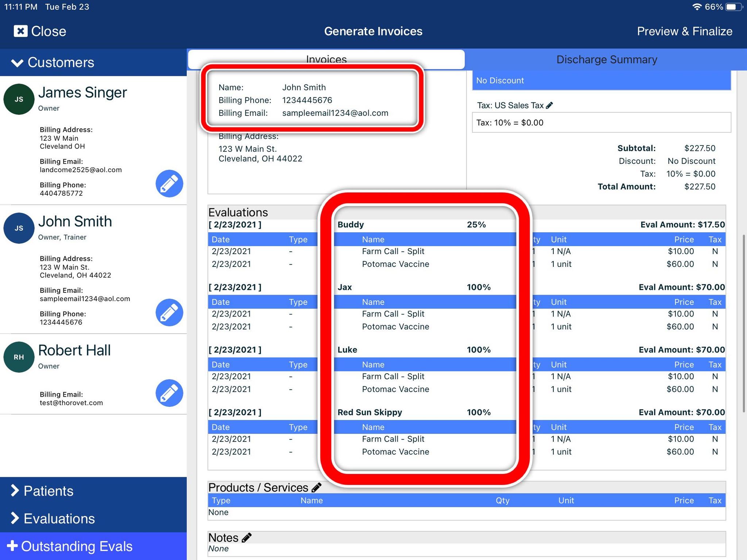Tap the battery status indicator

734,7
